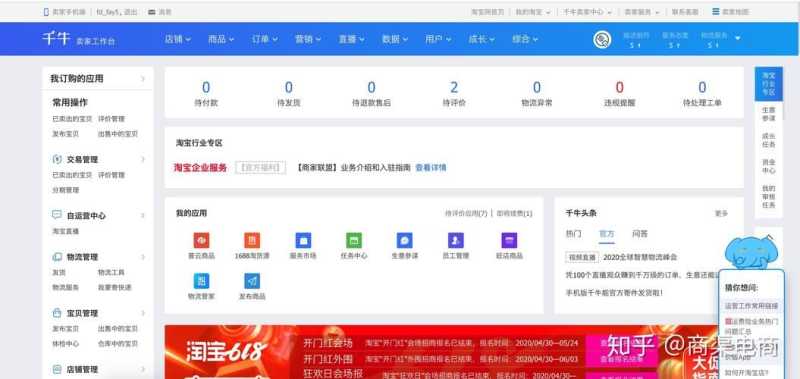Screen dimensions: 800x379
Task: Open the 员工管理 app icon
Action: click(x=456, y=240)
